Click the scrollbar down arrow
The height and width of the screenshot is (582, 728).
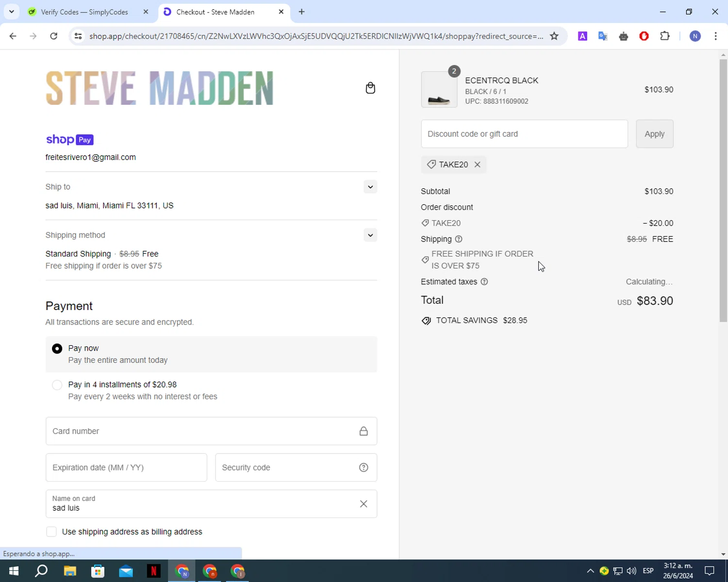(723, 554)
